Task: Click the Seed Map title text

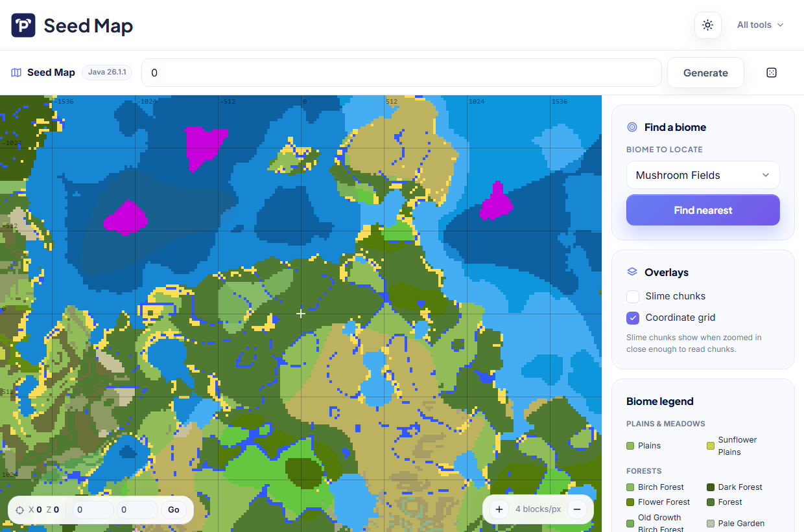Action: pos(88,25)
